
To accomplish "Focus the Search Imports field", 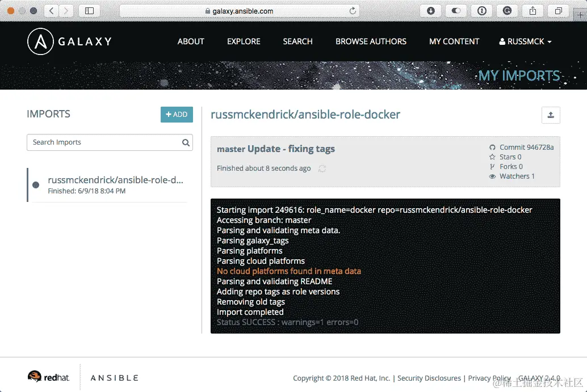I will point(110,142).
